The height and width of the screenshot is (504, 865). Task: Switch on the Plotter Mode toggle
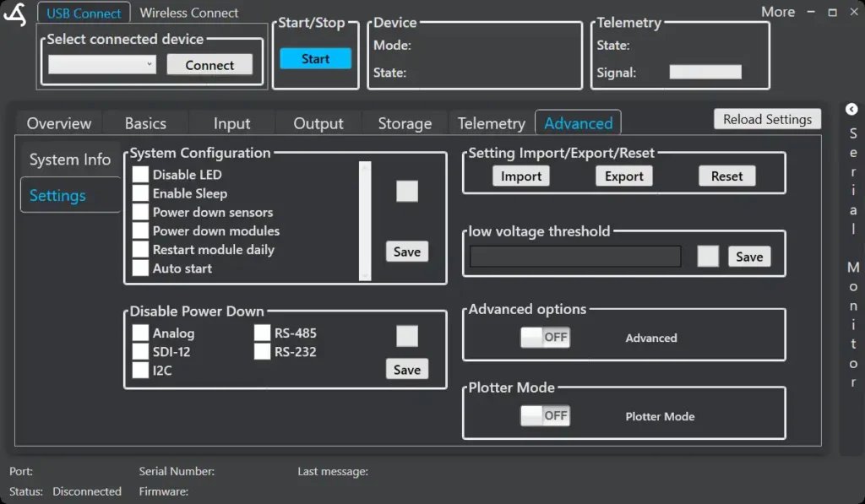pos(545,415)
